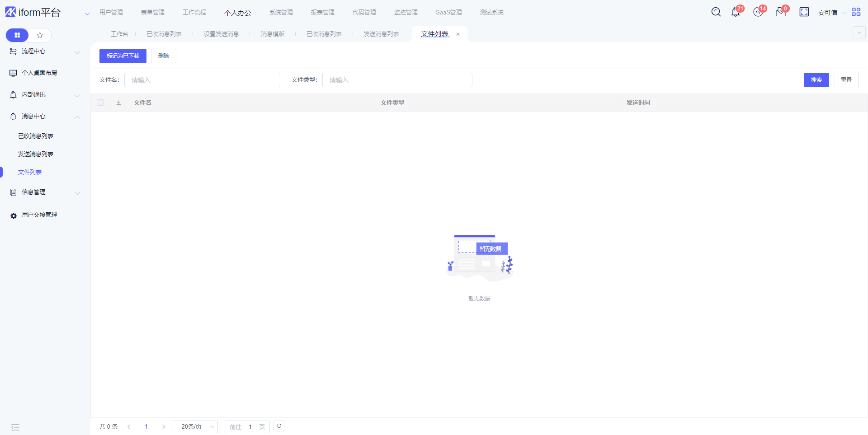Close the 文件列表 tab

[458, 34]
